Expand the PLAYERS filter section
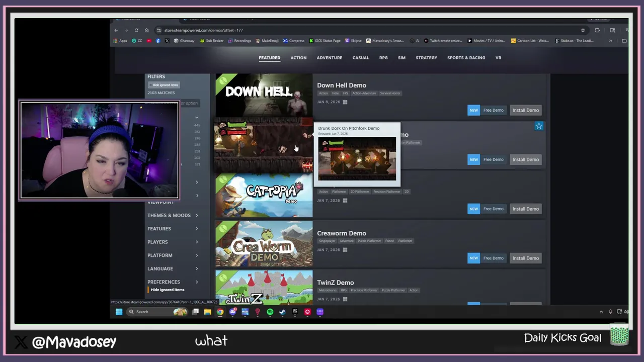The image size is (644, 362). point(173,242)
